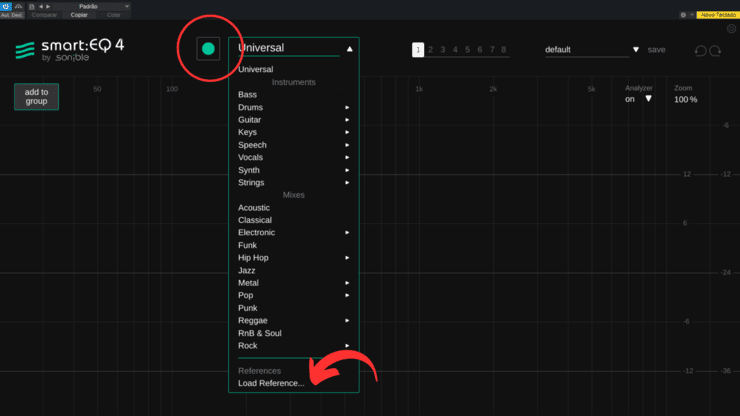Click Load Reference option
Screen dimensions: 740x416
click(x=271, y=383)
